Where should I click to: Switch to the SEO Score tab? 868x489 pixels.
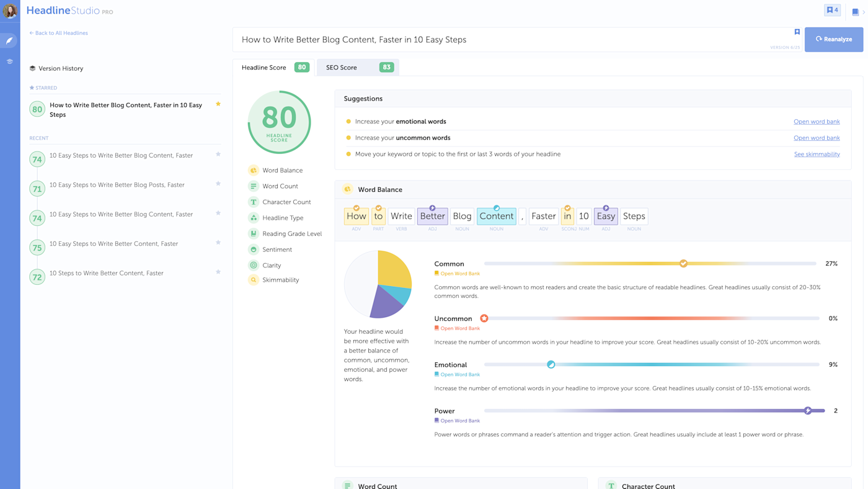(358, 68)
